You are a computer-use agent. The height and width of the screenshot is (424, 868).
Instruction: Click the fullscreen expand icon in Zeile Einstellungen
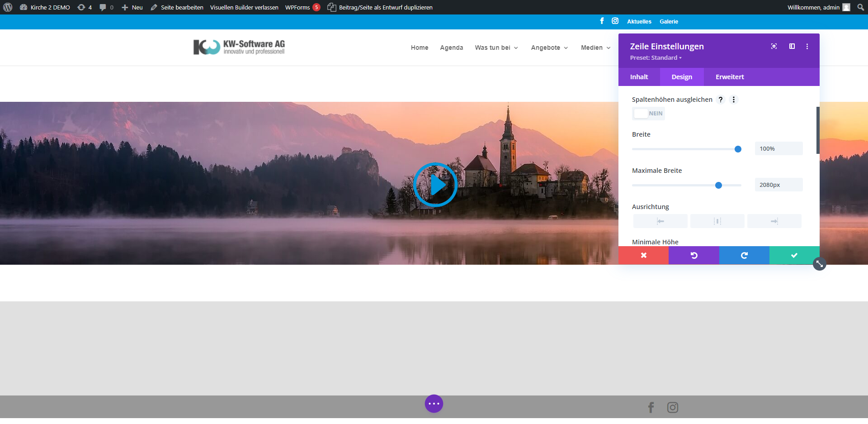tap(774, 46)
